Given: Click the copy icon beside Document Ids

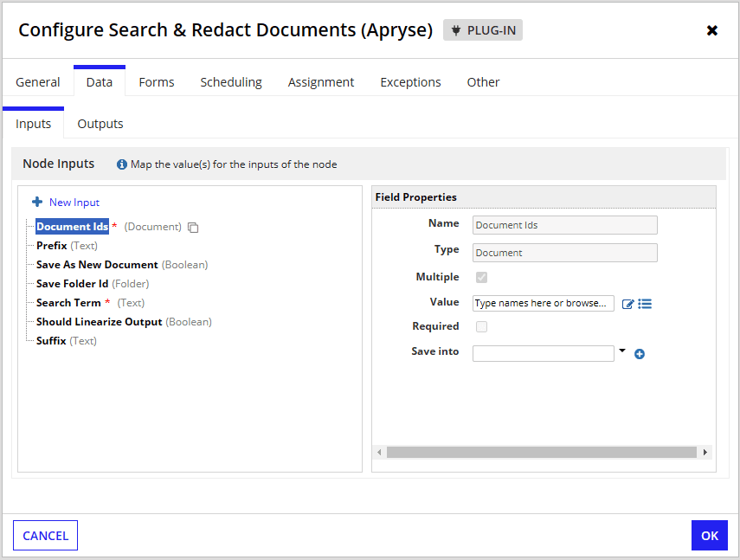Looking at the screenshot, I should 193,228.
